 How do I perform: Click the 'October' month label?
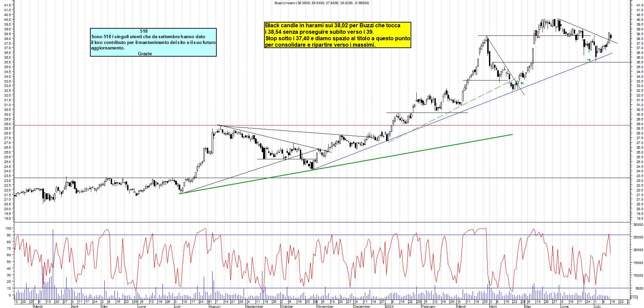tap(287, 306)
